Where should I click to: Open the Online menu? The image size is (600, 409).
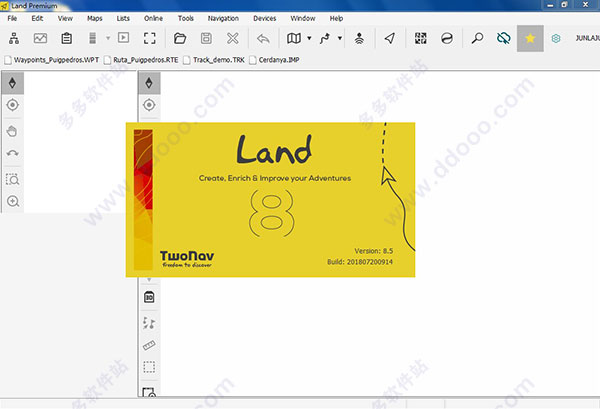click(x=153, y=18)
